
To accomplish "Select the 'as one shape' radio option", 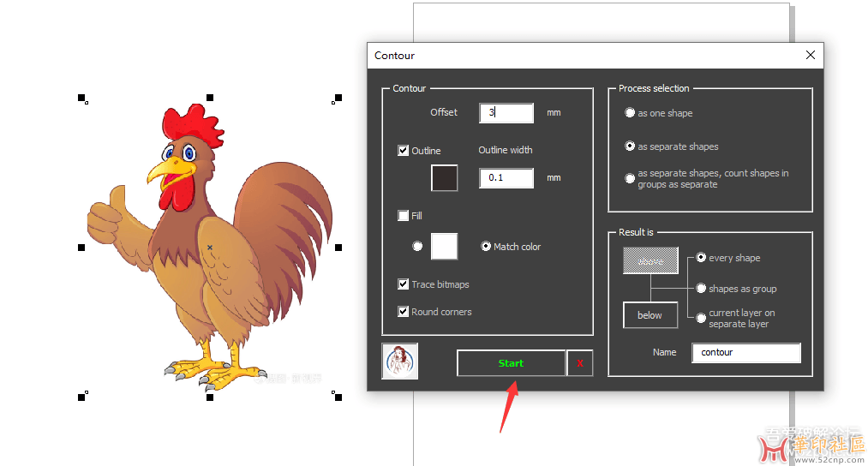I will click(x=630, y=113).
